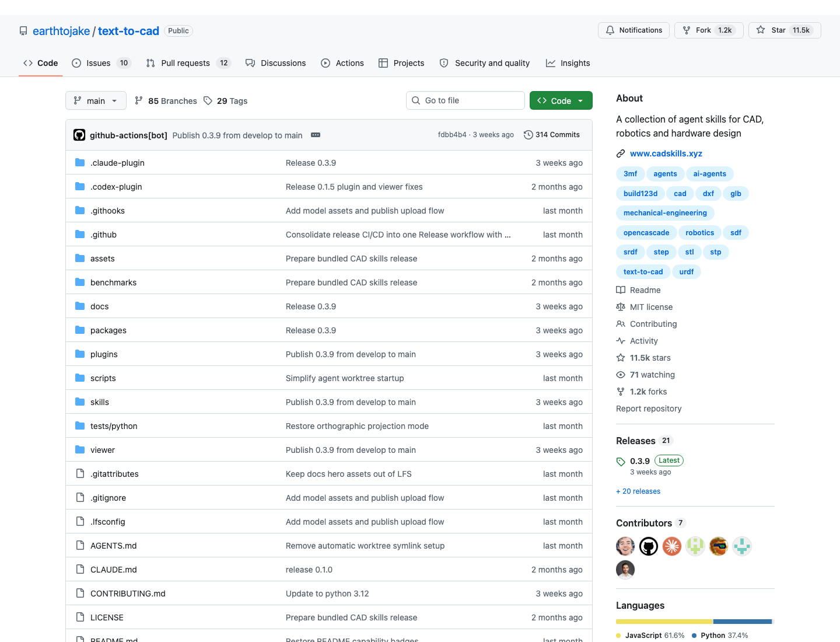
Task: Open the robotics topic tag
Action: 700,233
